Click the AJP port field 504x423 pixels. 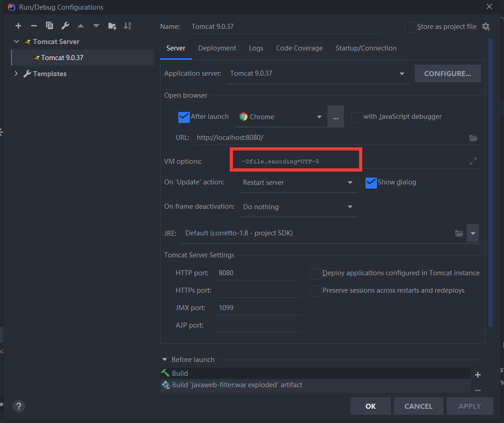tap(259, 325)
